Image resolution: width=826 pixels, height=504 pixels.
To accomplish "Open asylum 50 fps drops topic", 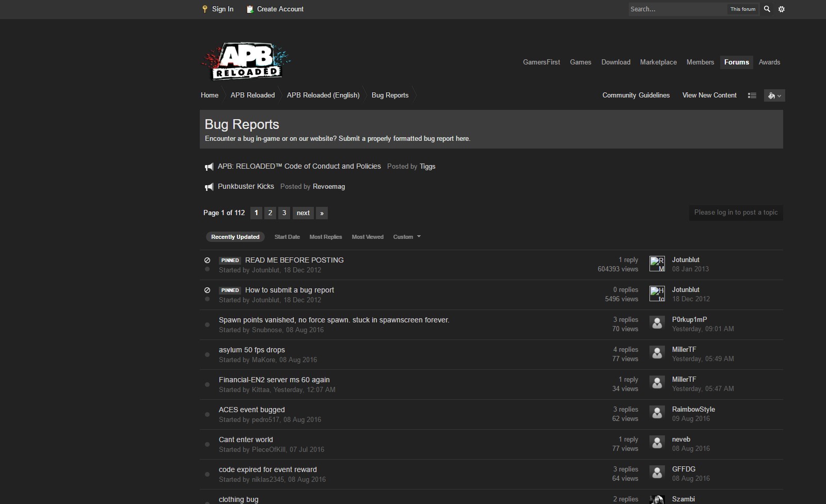I will click(x=252, y=350).
